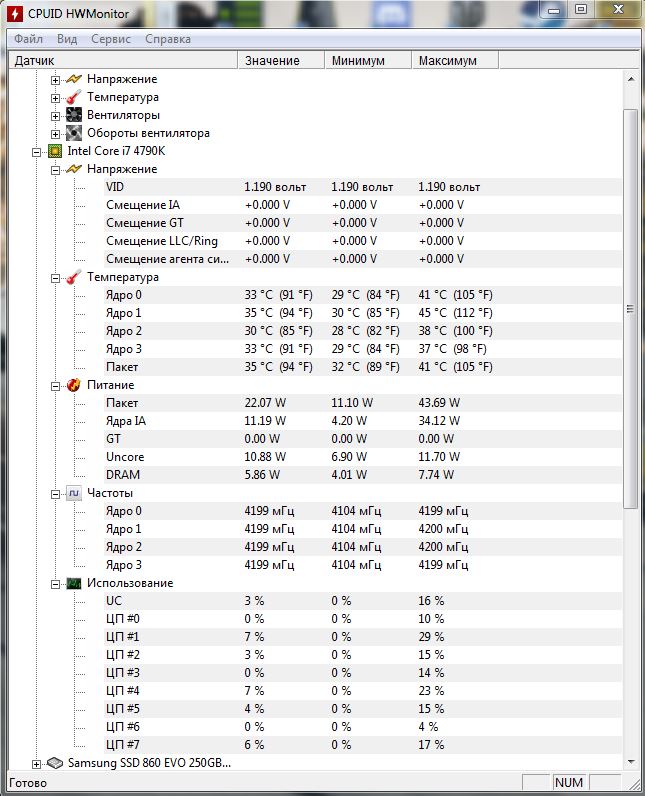Click the icon beside Вентиляторы

tap(74, 115)
